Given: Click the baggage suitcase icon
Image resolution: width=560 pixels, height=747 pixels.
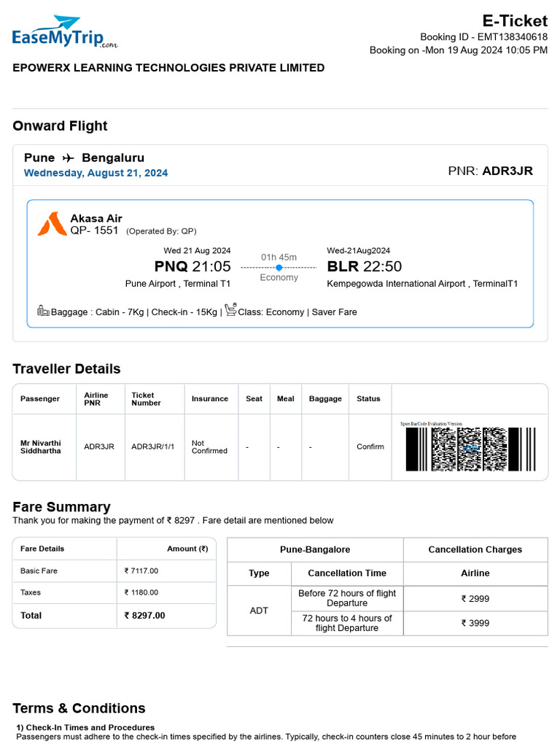Looking at the screenshot, I should click(43, 311).
